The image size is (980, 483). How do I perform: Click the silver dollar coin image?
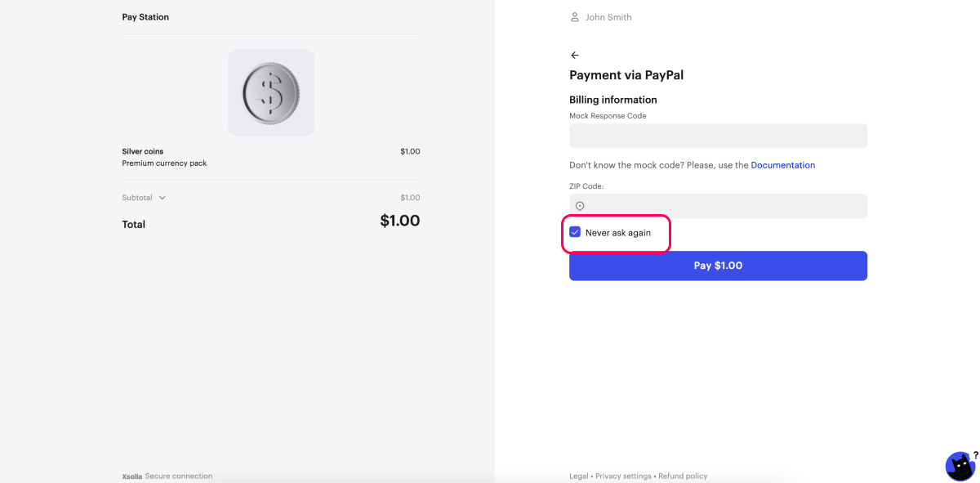pyautogui.click(x=271, y=92)
